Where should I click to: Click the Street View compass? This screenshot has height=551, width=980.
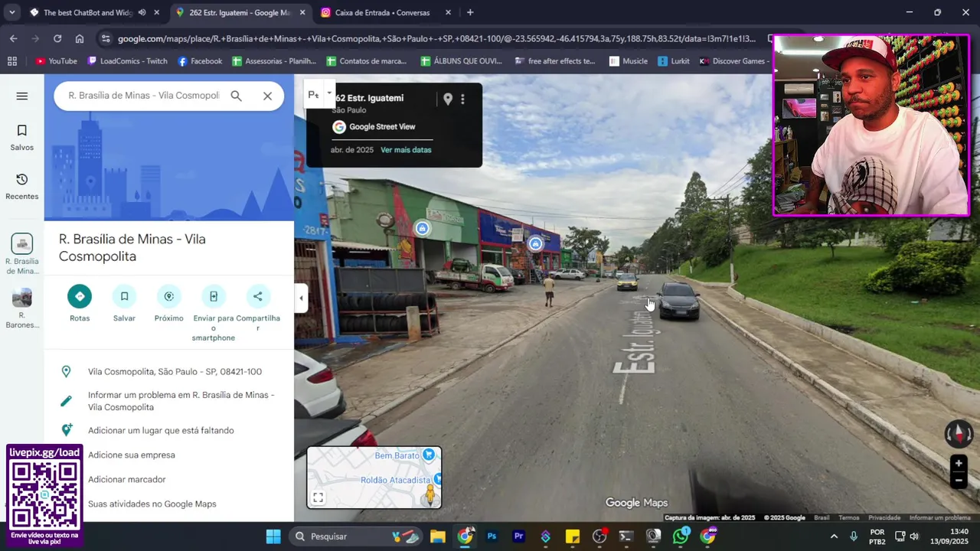click(x=958, y=434)
